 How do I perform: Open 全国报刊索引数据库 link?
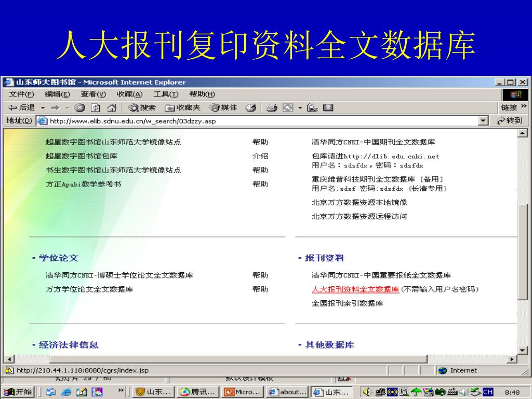pos(348,303)
